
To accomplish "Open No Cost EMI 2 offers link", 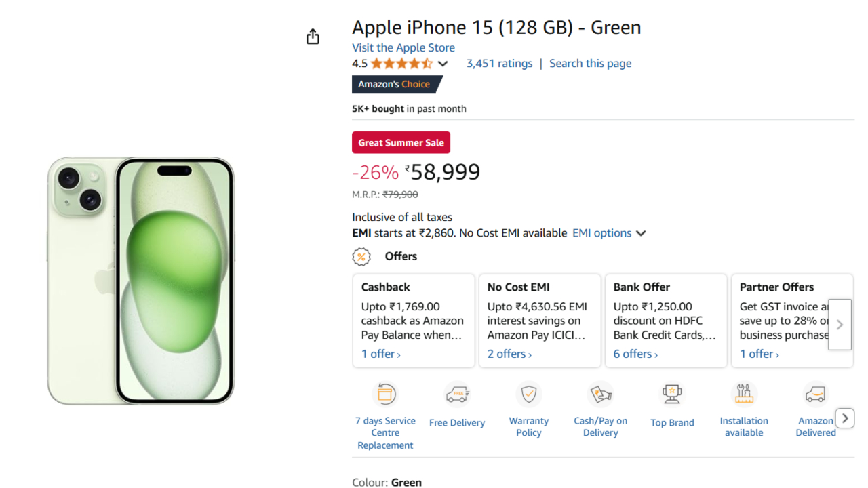I will pos(509,354).
